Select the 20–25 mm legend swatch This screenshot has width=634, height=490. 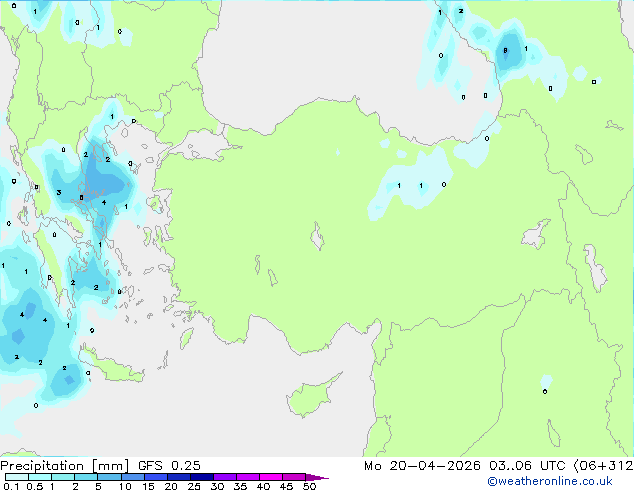pos(179,477)
